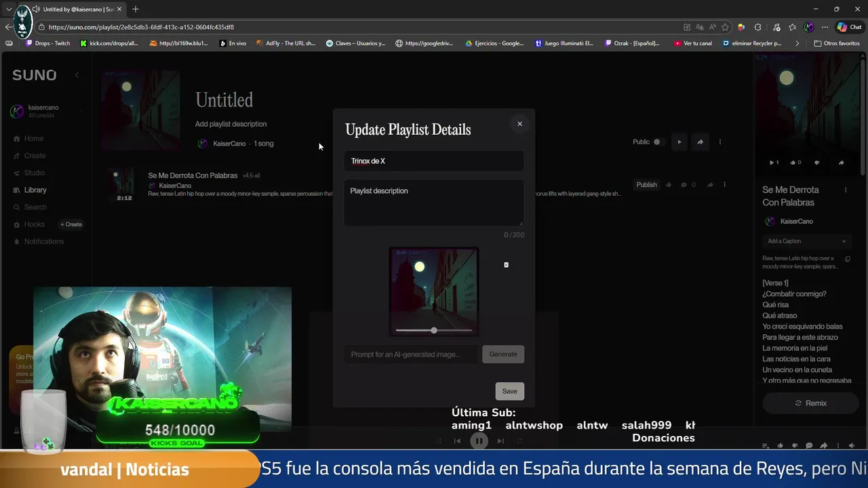This screenshot has width=868, height=488.
Task: Save the playlist details
Action: (x=509, y=391)
